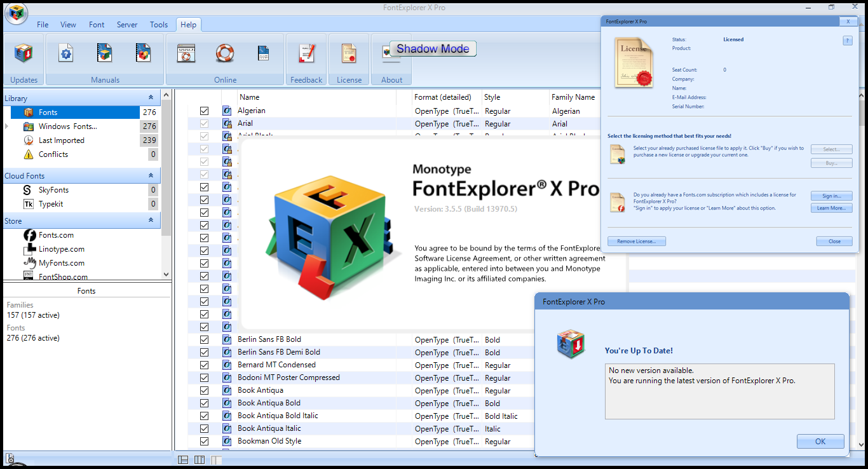Click the font icon beside Bookman Old Style
This screenshot has width=868, height=469.
coord(227,441)
